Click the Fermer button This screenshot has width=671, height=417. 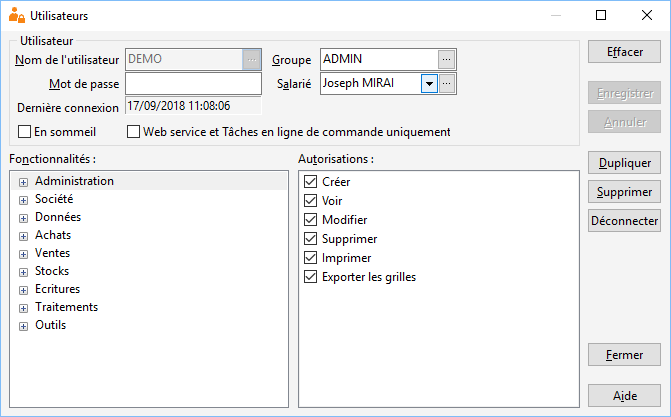(624, 355)
